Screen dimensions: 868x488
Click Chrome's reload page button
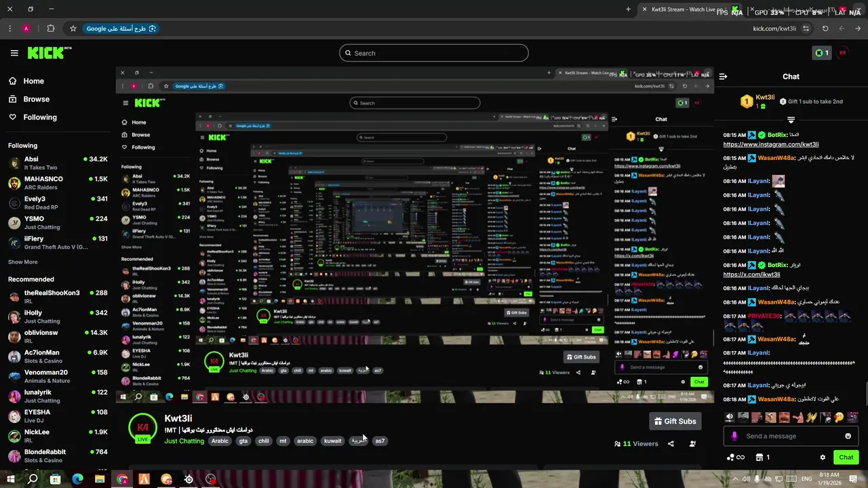coord(825,28)
